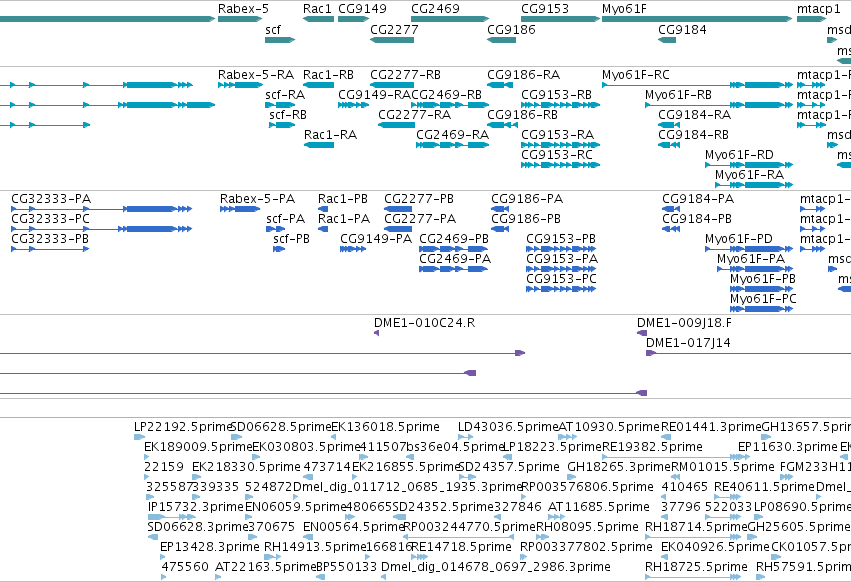The height and width of the screenshot is (582, 851).
Task: Click the CG9153-RB transcript label
Action: click(556, 94)
